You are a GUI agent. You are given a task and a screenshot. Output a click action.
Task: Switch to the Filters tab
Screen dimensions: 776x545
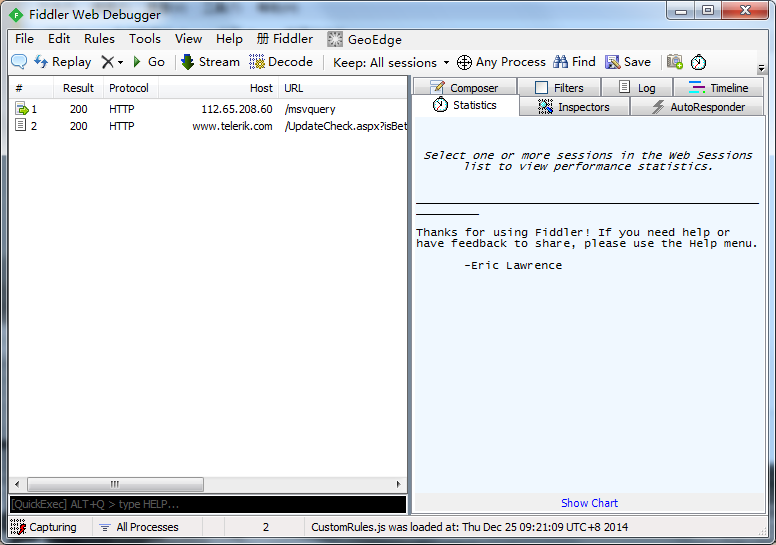point(559,87)
